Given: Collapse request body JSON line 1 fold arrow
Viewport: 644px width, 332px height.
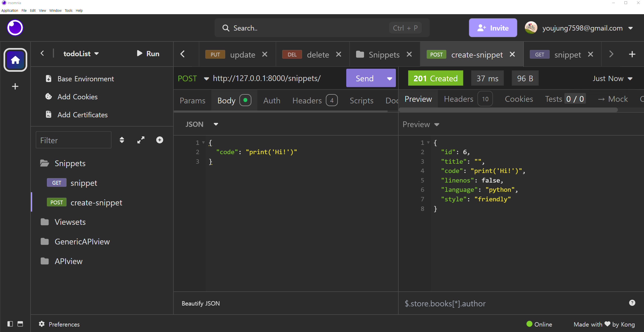Looking at the screenshot, I should click(203, 142).
